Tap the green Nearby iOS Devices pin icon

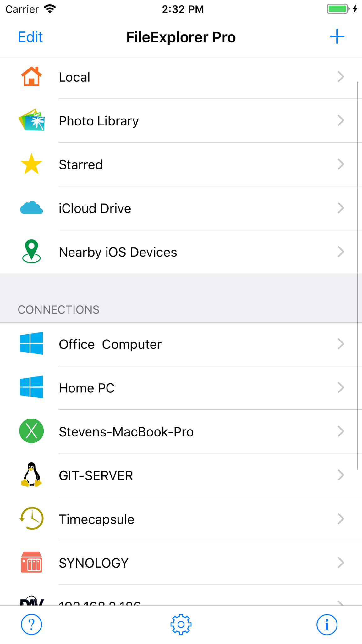tap(31, 251)
